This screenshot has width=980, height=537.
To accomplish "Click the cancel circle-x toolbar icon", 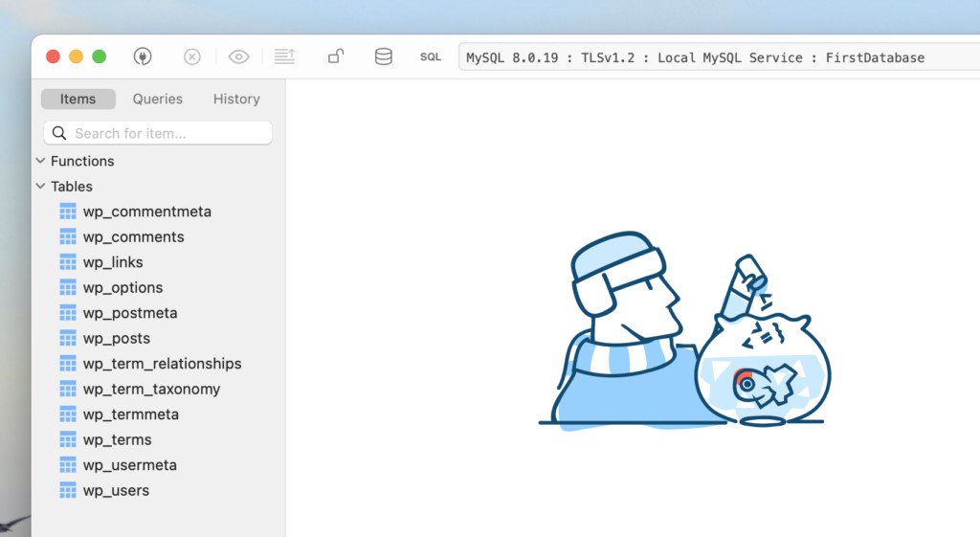I will pyautogui.click(x=192, y=57).
